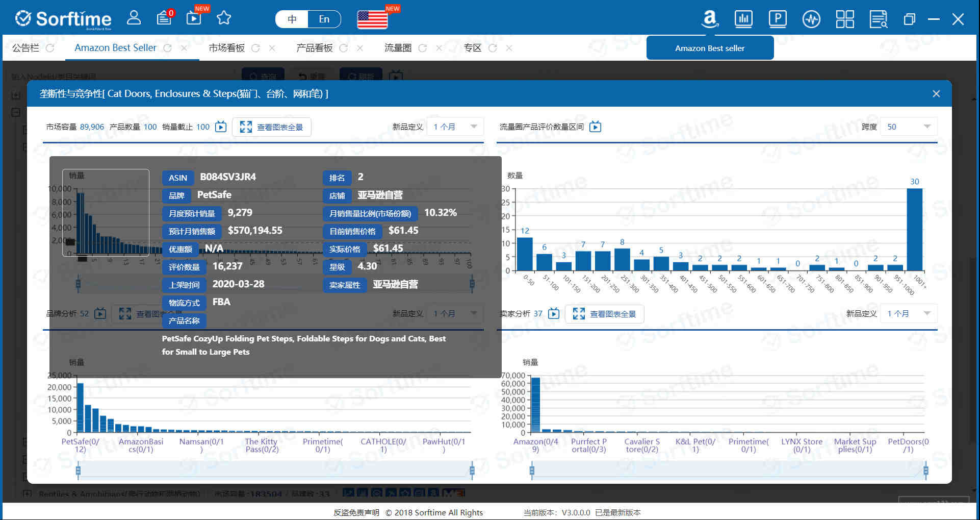
Task: Click the restore window icon
Action: pos(909,19)
